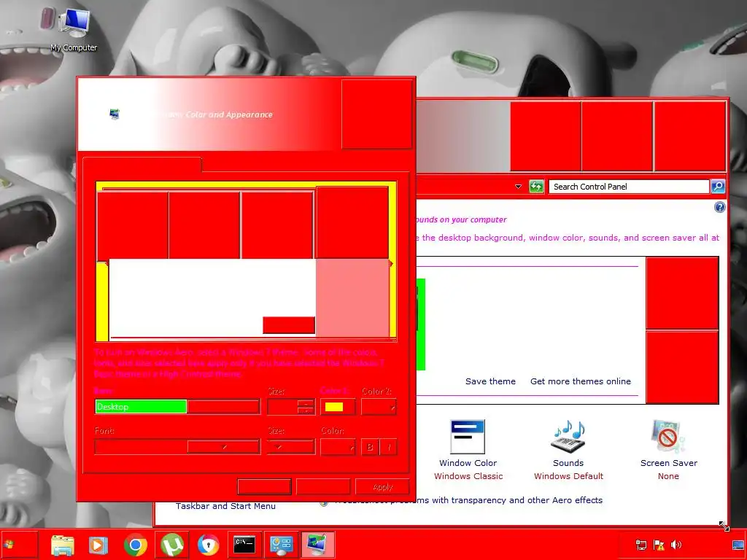747x560 pixels.
Task: Switch to the Control Panel taskbar button
Action: pyautogui.click(x=281, y=545)
